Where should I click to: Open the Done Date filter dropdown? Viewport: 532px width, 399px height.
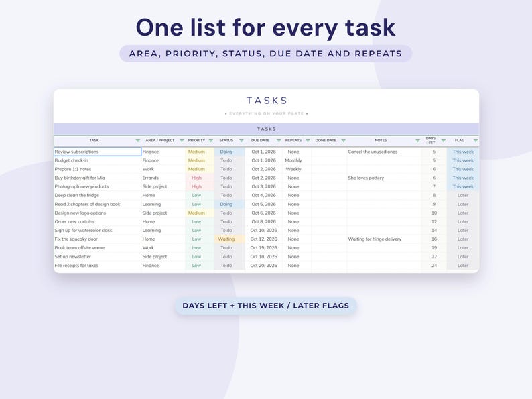[x=343, y=141]
